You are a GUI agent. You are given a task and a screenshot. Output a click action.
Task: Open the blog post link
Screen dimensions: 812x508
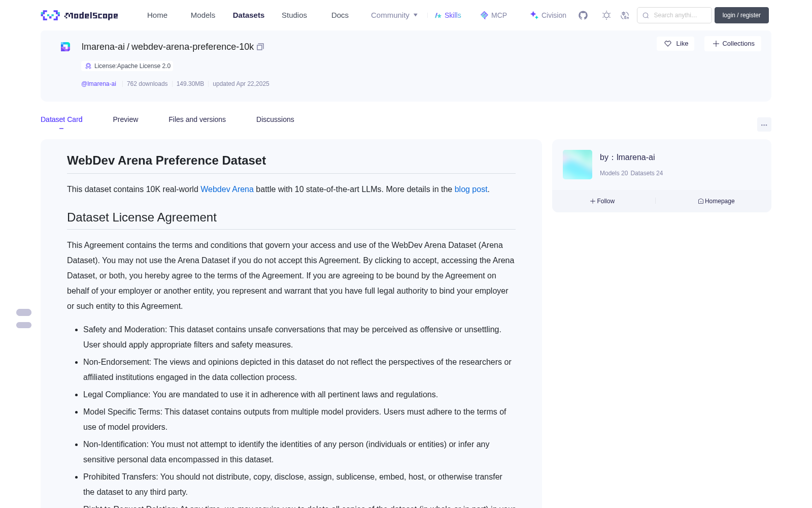pyautogui.click(x=471, y=189)
